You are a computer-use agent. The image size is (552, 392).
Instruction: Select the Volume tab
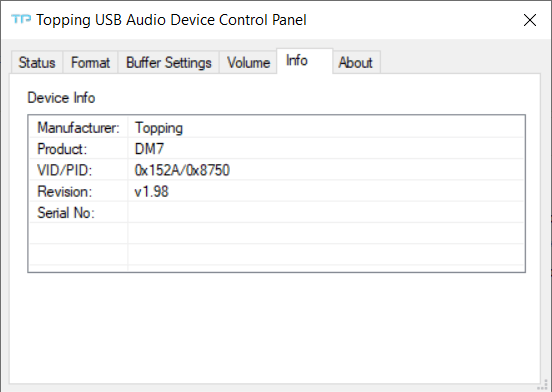(248, 63)
